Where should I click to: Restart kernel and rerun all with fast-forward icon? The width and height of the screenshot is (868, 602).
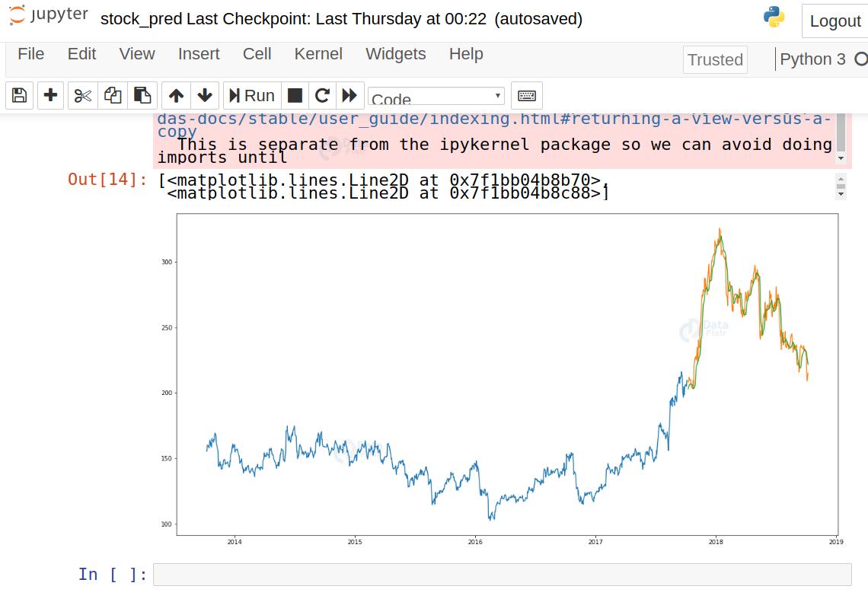[x=349, y=95]
